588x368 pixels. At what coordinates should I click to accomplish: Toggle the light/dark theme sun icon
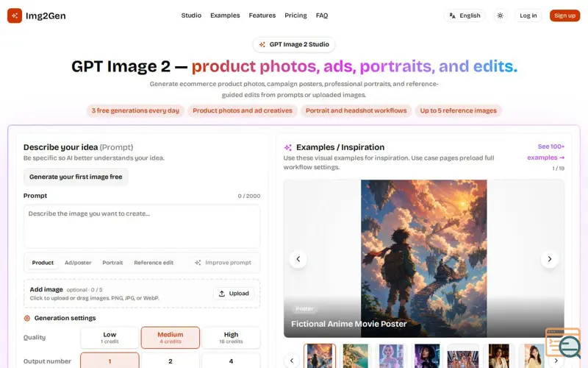click(500, 15)
